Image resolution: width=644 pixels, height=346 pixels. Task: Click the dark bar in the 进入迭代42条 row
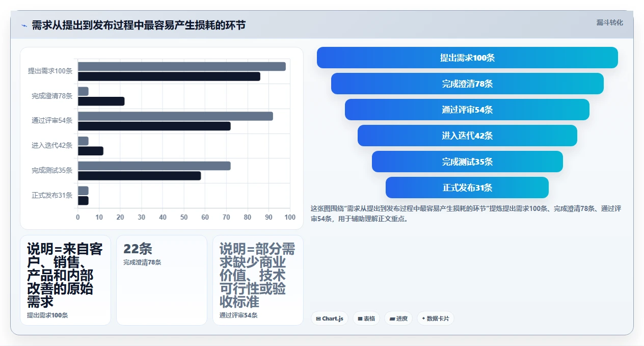coord(90,151)
